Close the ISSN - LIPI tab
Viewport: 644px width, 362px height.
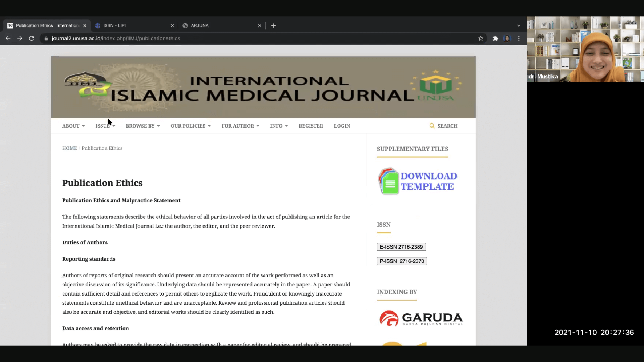pyautogui.click(x=172, y=25)
